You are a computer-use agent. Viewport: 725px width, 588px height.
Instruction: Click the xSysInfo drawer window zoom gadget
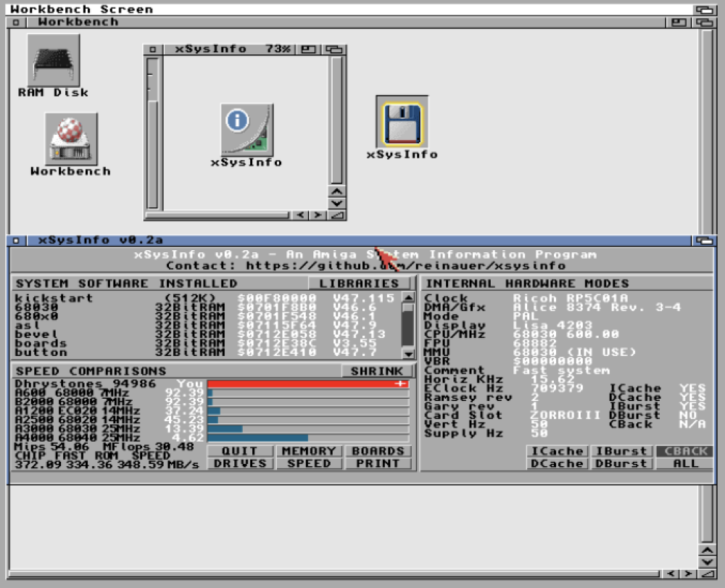tap(310, 49)
